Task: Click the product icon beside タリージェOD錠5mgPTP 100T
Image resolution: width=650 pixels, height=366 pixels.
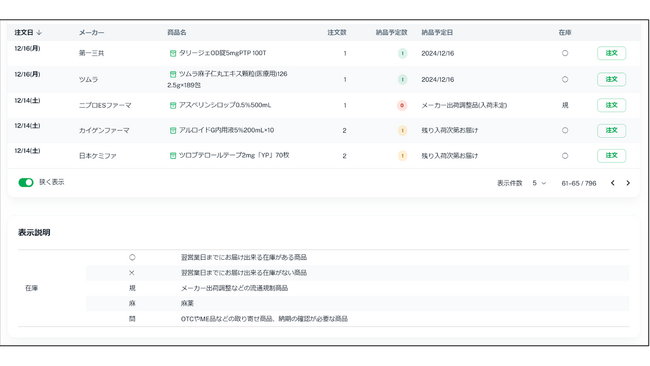Action: (173, 53)
